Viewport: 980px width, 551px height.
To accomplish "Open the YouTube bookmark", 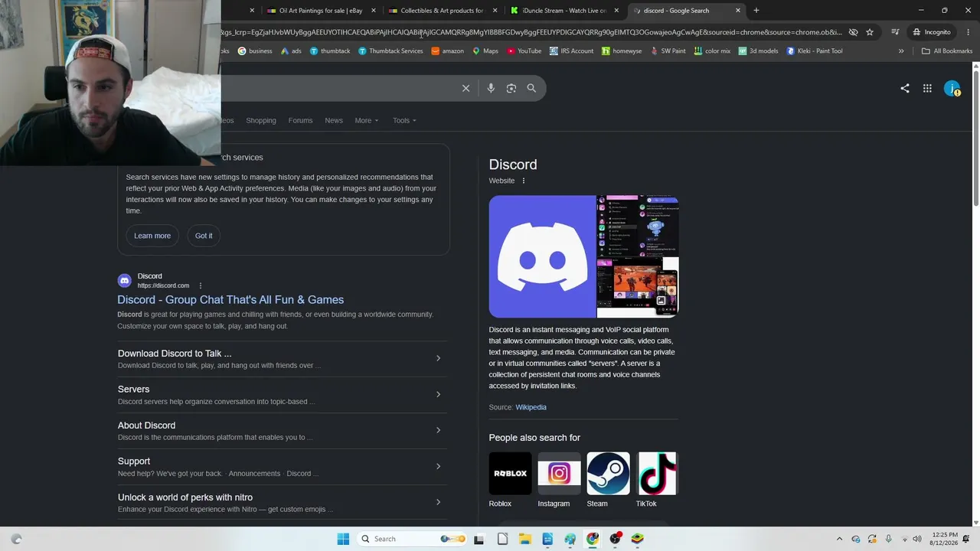I will coord(523,51).
